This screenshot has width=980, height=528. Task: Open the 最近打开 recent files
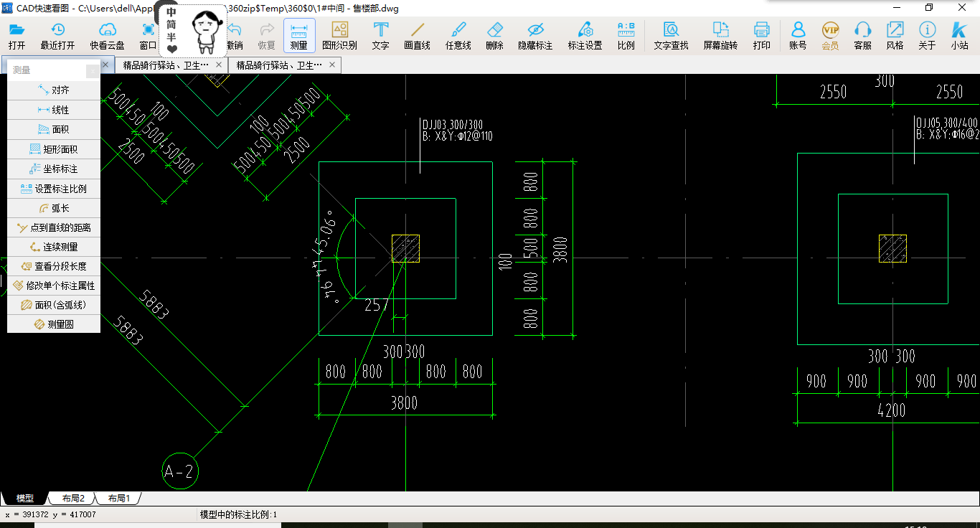pos(57,36)
